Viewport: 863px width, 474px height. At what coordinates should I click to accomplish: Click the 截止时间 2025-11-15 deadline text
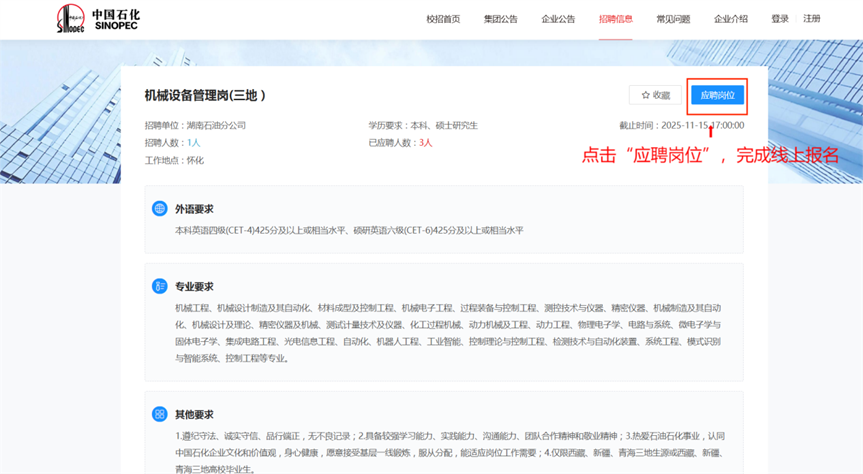point(682,126)
